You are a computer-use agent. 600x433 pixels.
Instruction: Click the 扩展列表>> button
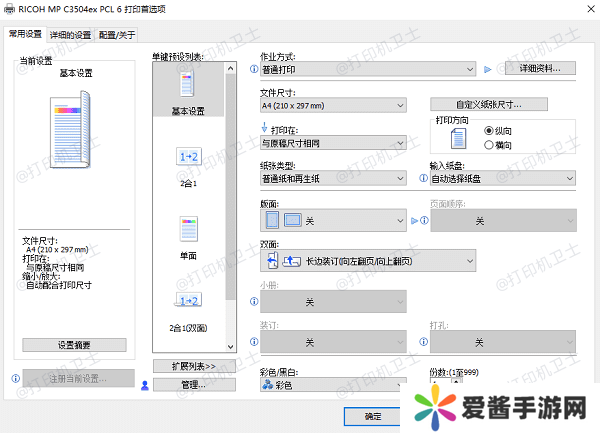point(193,366)
